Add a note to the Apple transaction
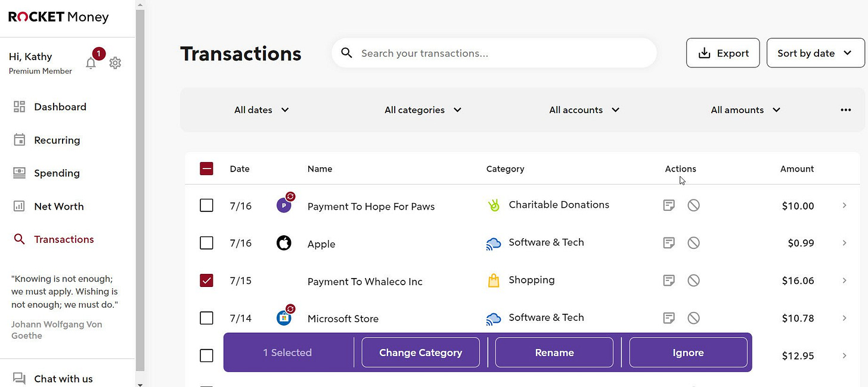 pos(669,243)
